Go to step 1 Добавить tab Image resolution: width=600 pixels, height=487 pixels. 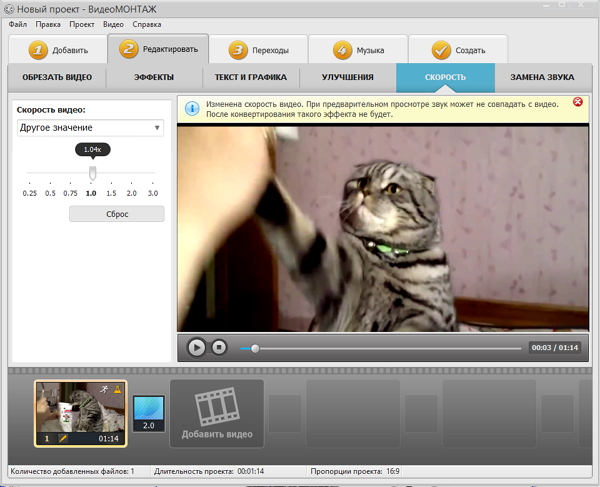coord(58,49)
